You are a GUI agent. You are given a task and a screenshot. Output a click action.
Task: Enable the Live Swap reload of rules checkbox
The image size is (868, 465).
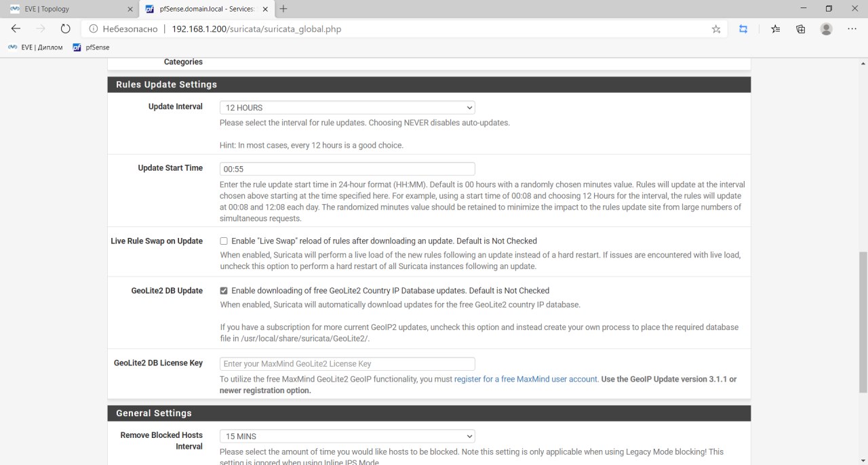(x=224, y=241)
